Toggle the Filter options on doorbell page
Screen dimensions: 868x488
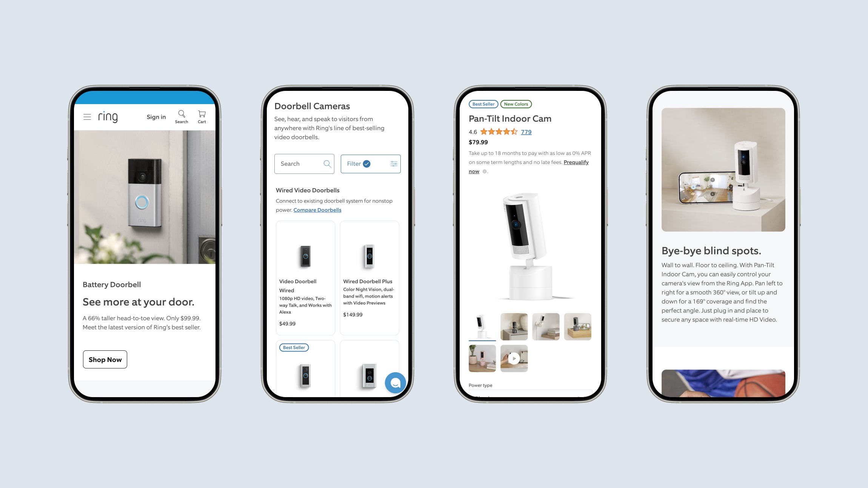pos(370,163)
